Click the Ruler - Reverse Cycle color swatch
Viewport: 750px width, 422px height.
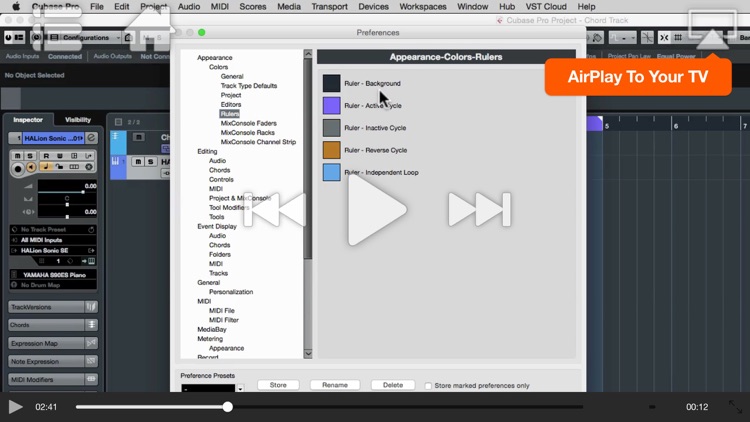click(331, 150)
